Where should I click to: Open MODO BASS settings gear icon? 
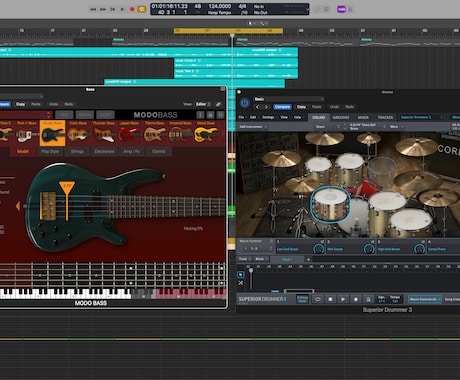pos(220,115)
